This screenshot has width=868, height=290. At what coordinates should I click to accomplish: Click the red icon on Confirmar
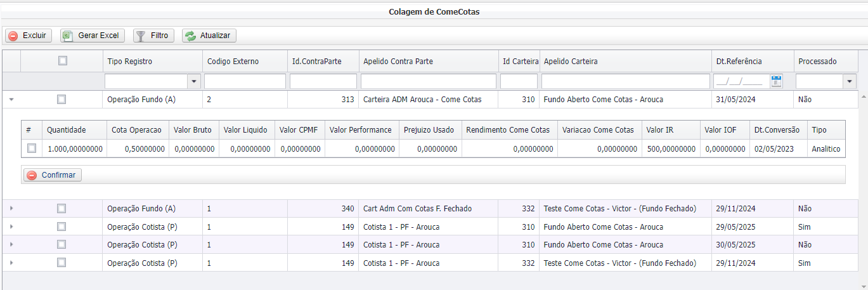32,175
